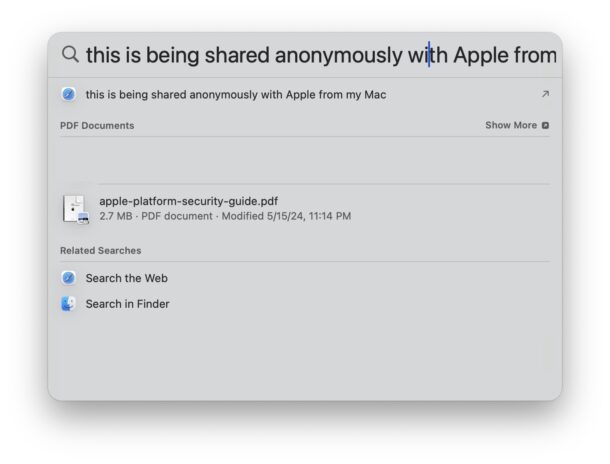Click the small arrow icon beside Show More
This screenshot has height=464, width=610.
click(545, 126)
